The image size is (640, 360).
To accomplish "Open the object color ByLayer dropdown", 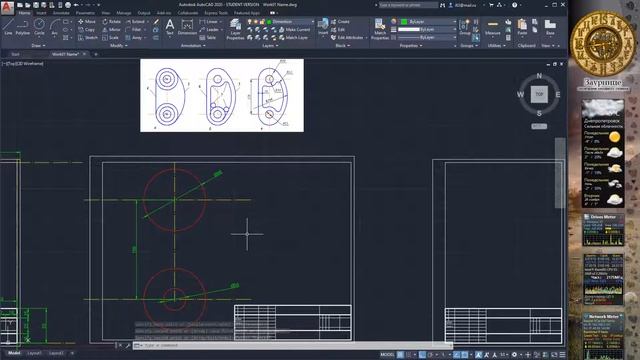I will [428, 21].
